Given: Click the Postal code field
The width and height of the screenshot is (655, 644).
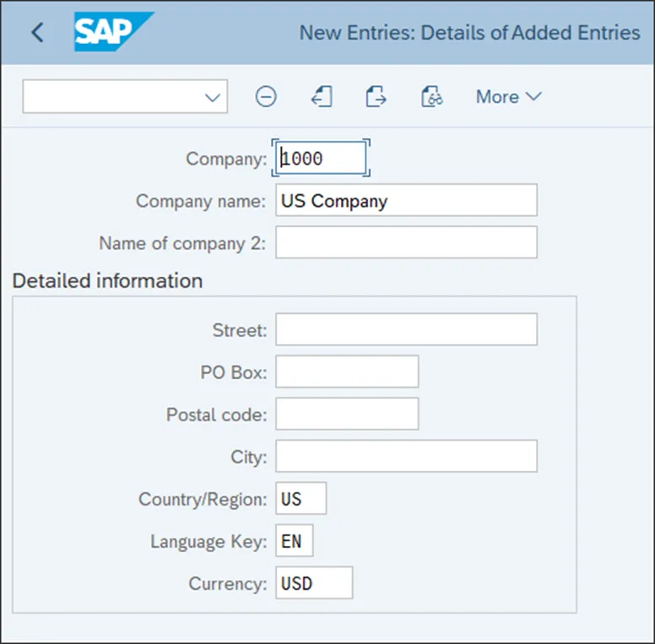Looking at the screenshot, I should 347,414.
